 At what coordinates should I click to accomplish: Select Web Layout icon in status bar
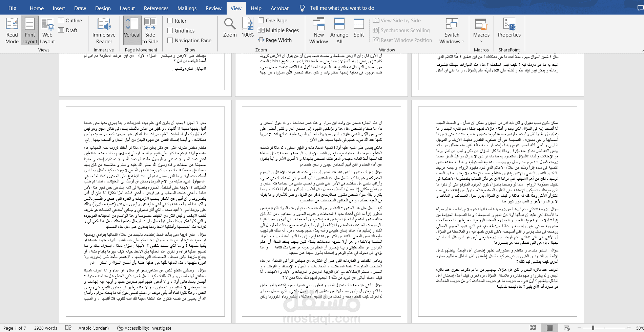pos(567,328)
